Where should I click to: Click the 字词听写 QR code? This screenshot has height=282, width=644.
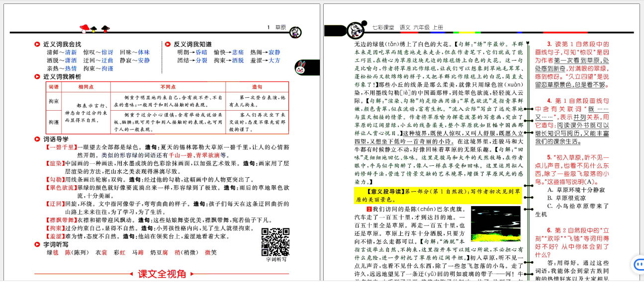[275, 241]
